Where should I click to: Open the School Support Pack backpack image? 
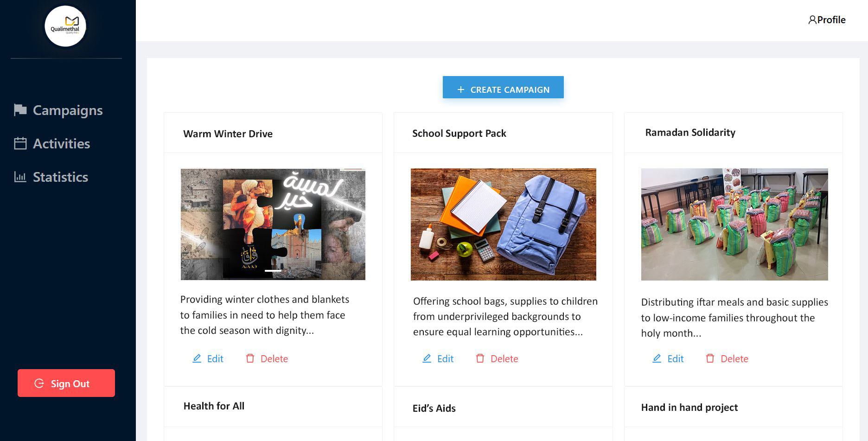point(503,224)
